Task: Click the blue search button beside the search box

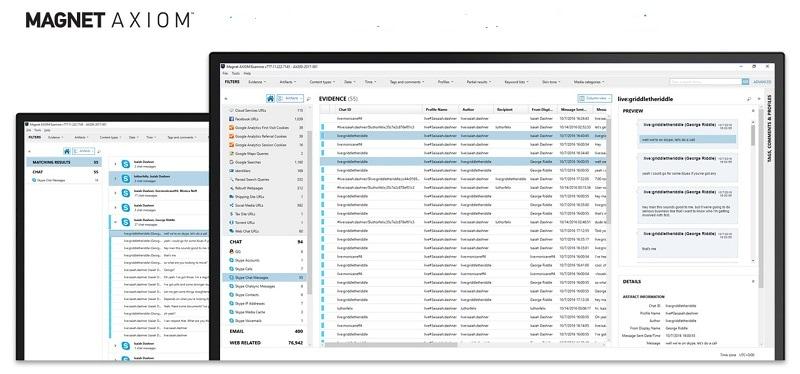Action: (x=745, y=82)
